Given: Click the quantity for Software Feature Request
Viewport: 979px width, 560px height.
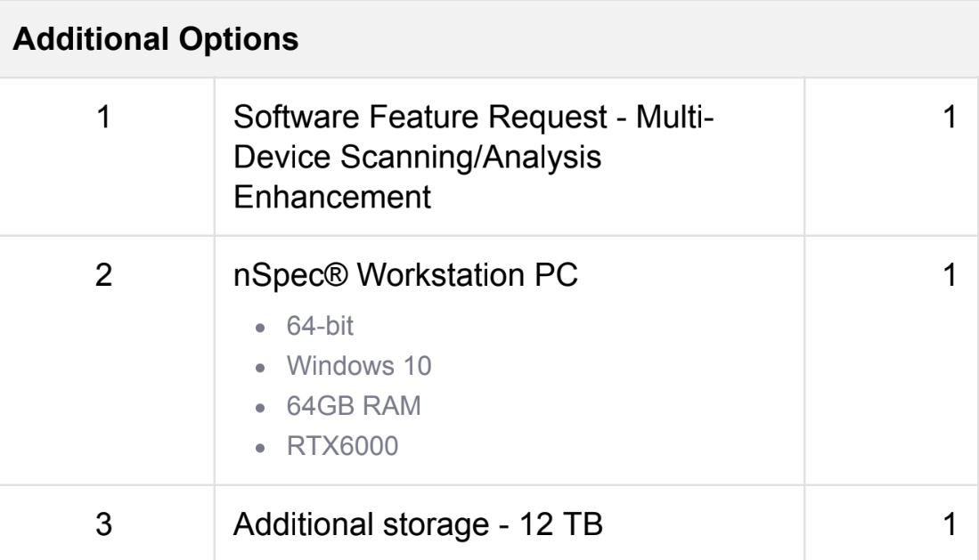Looking at the screenshot, I should coord(948,118).
